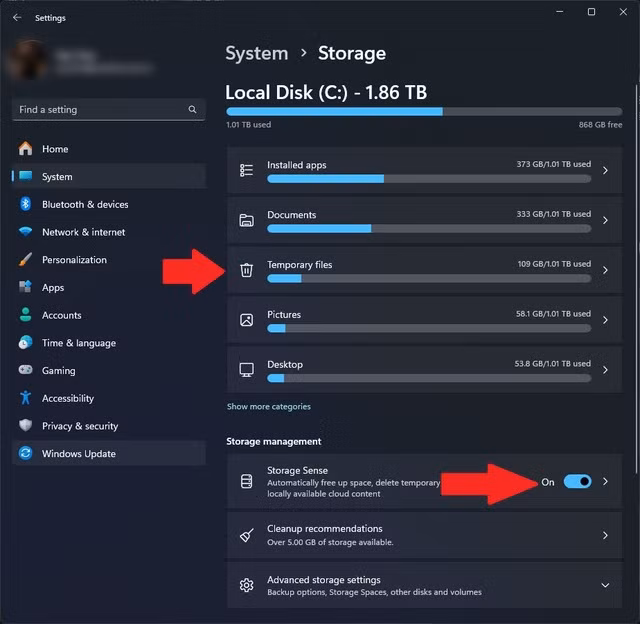Click the Apps icon in sidebar

(25, 287)
